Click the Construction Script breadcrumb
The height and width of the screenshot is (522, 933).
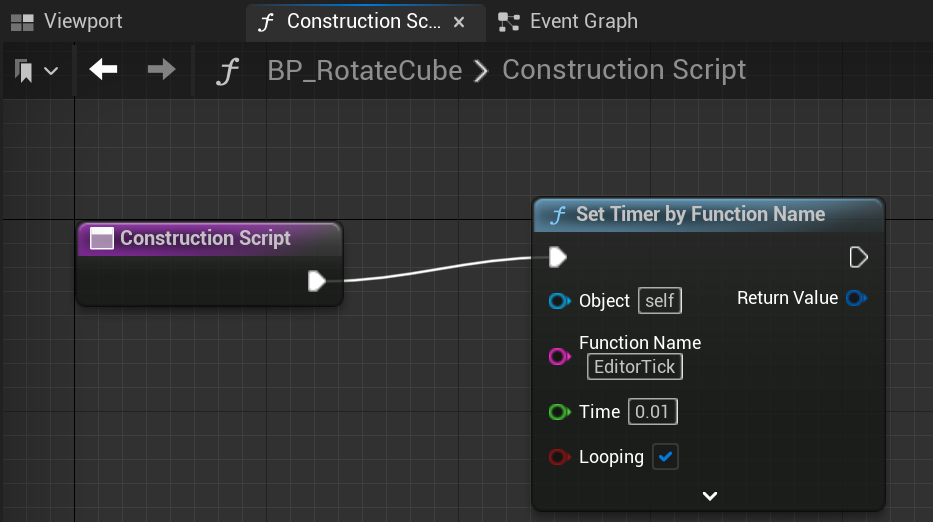[x=624, y=70]
